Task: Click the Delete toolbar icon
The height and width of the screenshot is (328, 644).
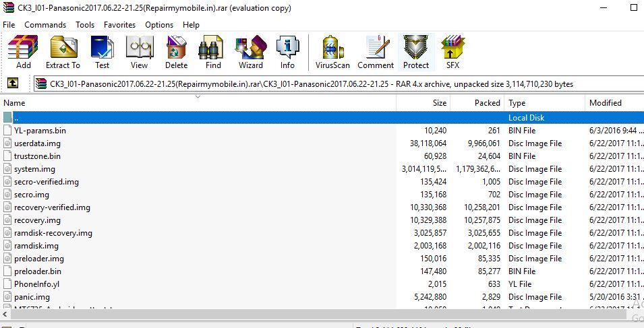Action: 176,53
